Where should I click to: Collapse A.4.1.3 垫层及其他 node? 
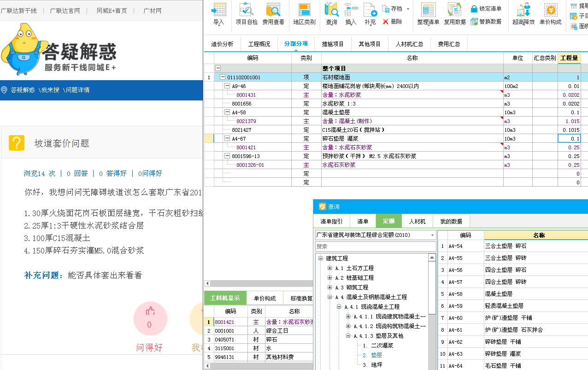pos(348,336)
